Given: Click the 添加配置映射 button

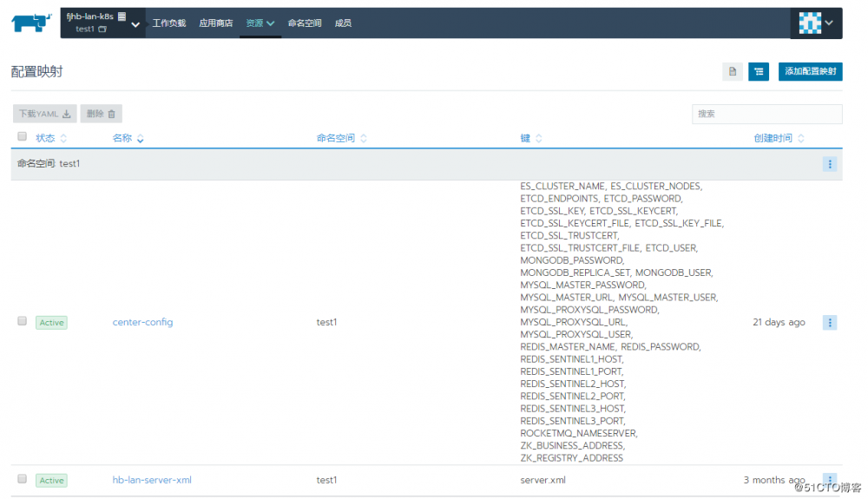Looking at the screenshot, I should pyautogui.click(x=810, y=71).
